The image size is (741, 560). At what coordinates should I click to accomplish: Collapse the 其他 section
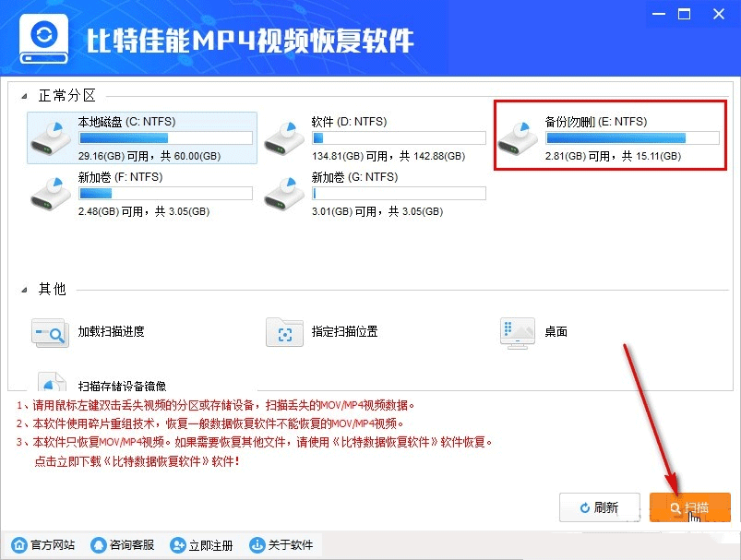(24, 290)
